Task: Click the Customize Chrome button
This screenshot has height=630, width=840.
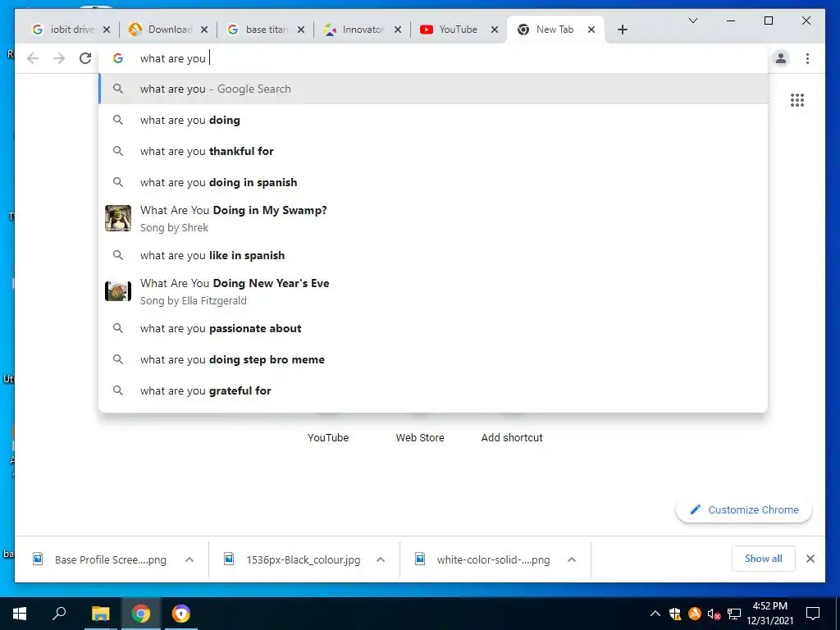Action: click(743, 510)
